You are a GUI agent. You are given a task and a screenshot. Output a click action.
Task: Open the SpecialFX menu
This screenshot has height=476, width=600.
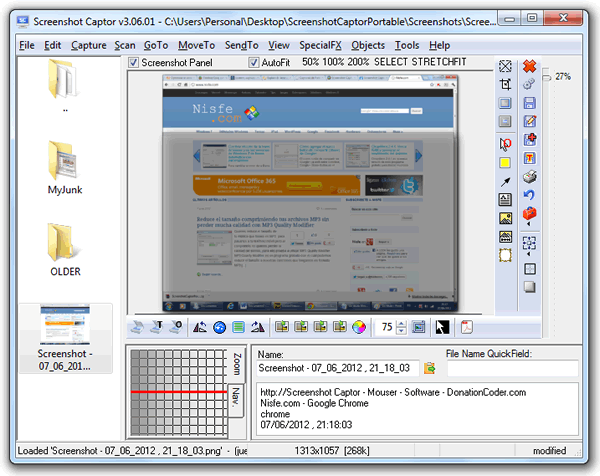click(320, 45)
